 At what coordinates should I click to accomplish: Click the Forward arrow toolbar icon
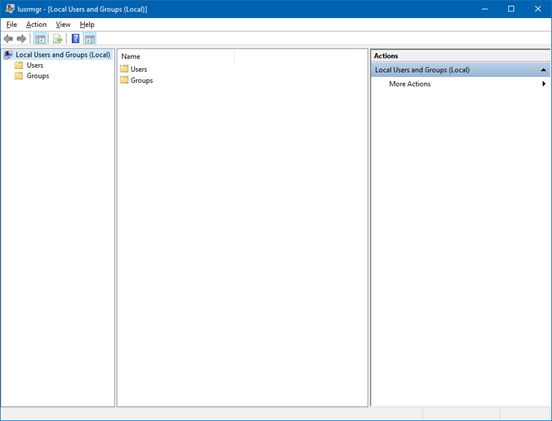21,39
